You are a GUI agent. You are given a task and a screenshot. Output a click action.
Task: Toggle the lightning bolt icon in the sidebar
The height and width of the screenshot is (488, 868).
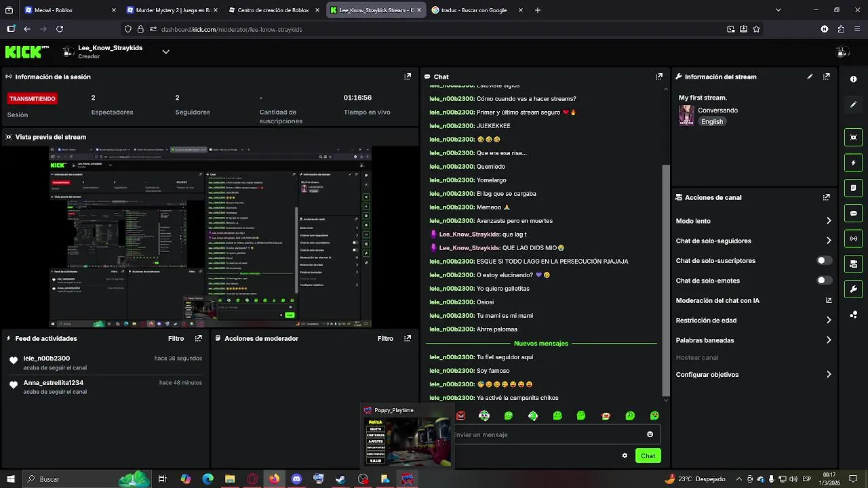853,163
